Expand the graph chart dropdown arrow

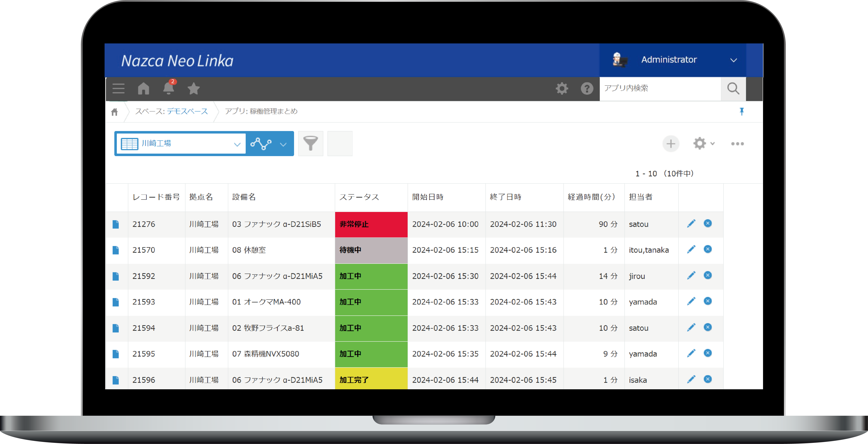click(x=283, y=144)
